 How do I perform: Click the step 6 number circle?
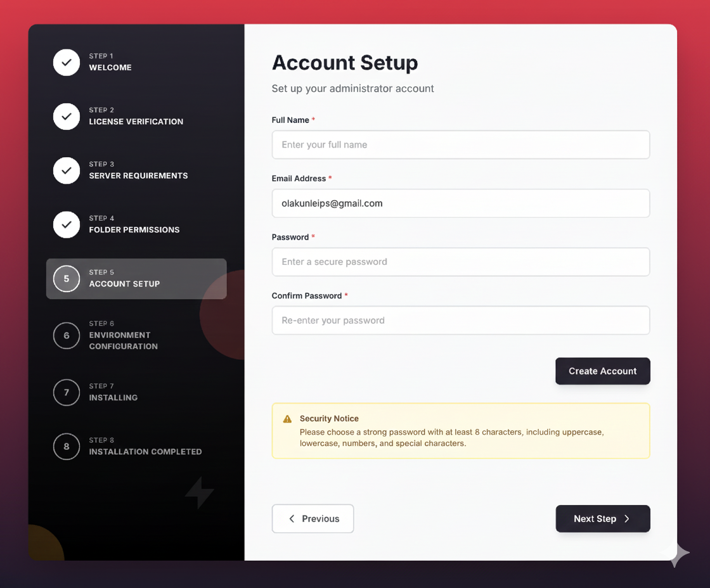pos(67,336)
